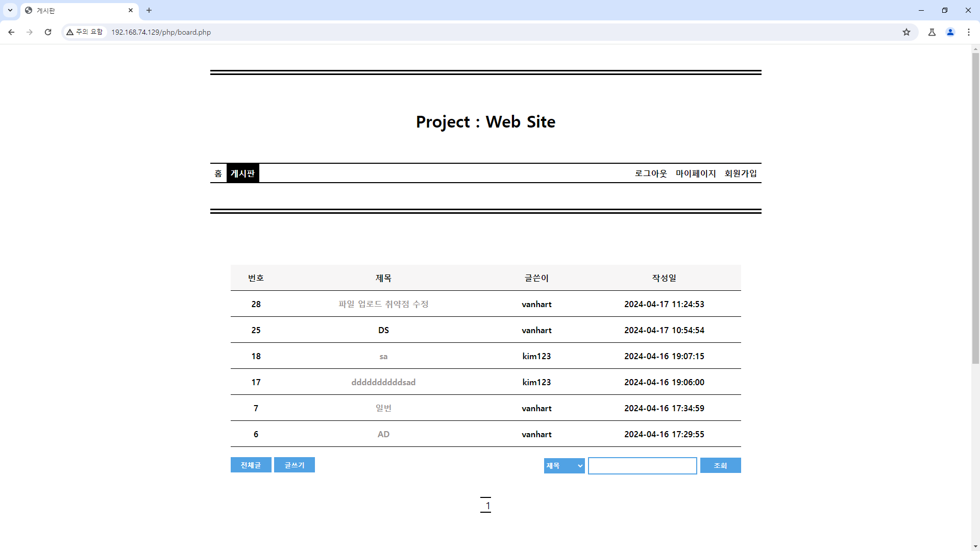980x551 pixels.
Task: Open 게시판 in the navigation menu
Action: (x=243, y=173)
